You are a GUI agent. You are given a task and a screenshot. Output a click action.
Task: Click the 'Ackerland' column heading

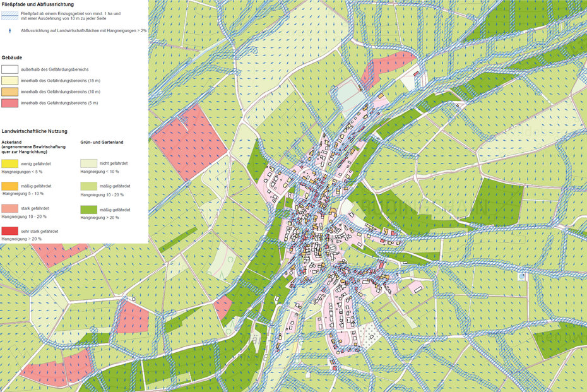pos(11,142)
